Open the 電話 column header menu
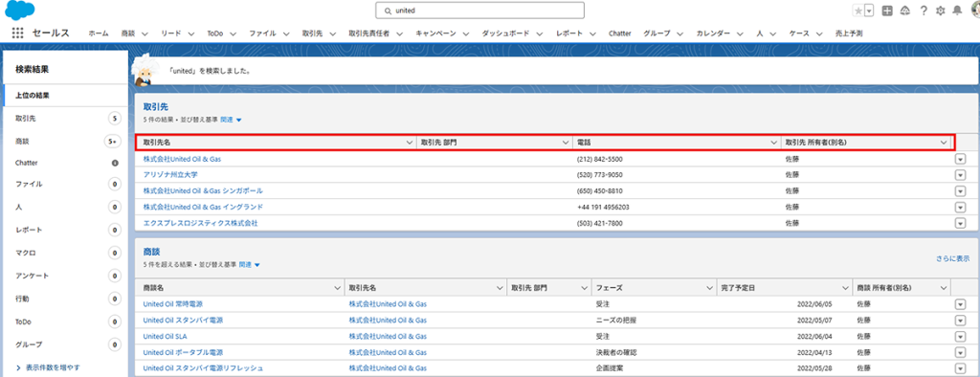Screen dimensions: 980x377 pos(773,143)
